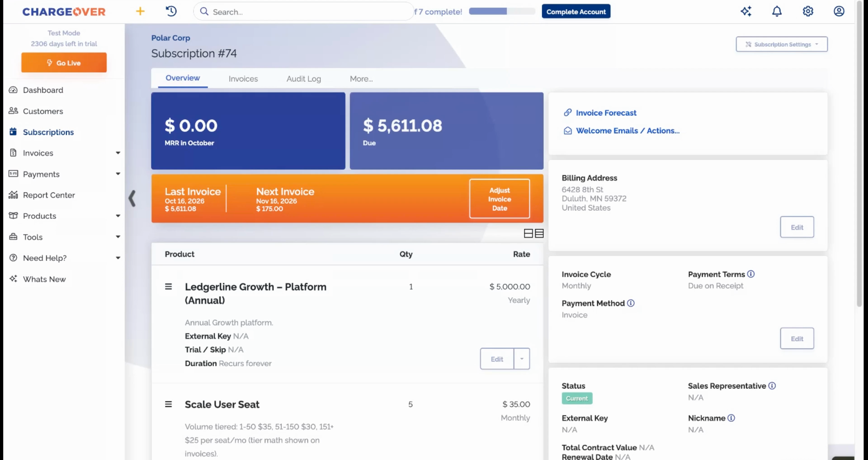Expand the Need Help sidebar arrow
Screen dimensions: 868x460
pos(118,258)
